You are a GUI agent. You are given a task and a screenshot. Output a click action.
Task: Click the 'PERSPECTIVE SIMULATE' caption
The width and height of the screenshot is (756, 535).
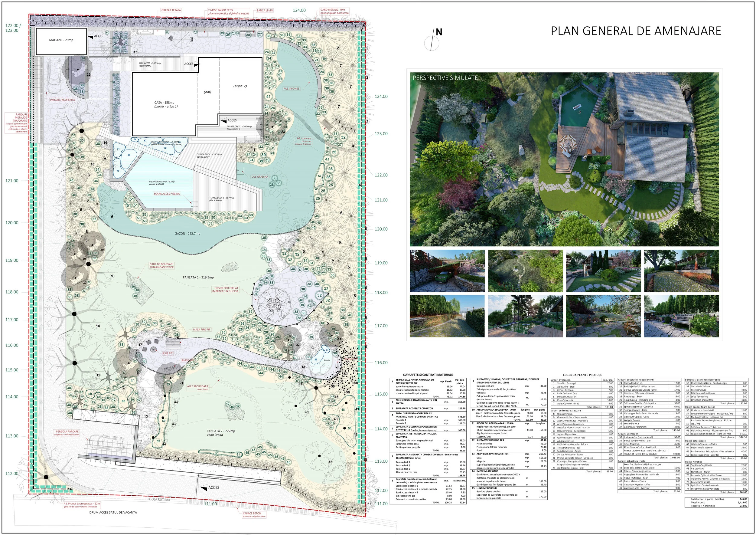(445, 78)
